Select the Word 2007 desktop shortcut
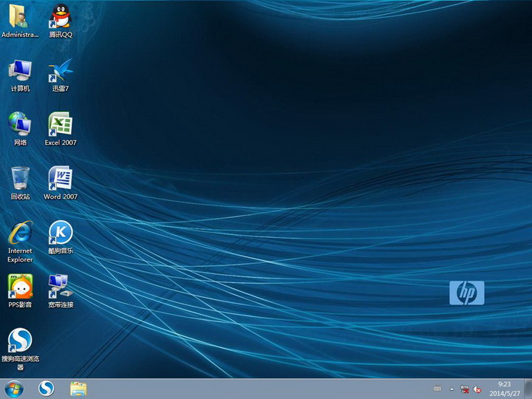This screenshot has height=399, width=532. pos(61,178)
